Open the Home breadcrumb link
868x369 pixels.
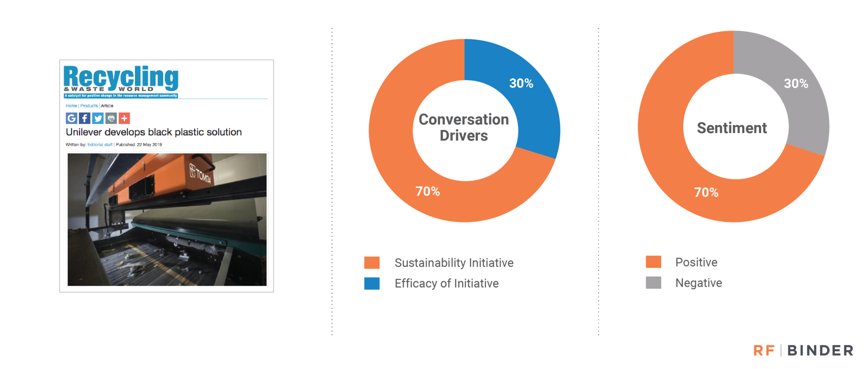click(x=71, y=106)
